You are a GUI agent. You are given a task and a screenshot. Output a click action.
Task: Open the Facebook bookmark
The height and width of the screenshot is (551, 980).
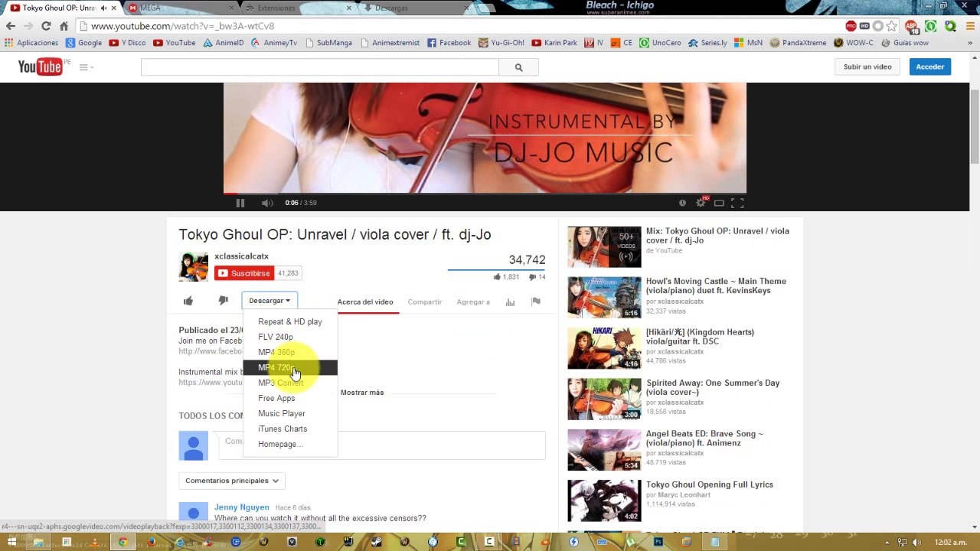(449, 43)
